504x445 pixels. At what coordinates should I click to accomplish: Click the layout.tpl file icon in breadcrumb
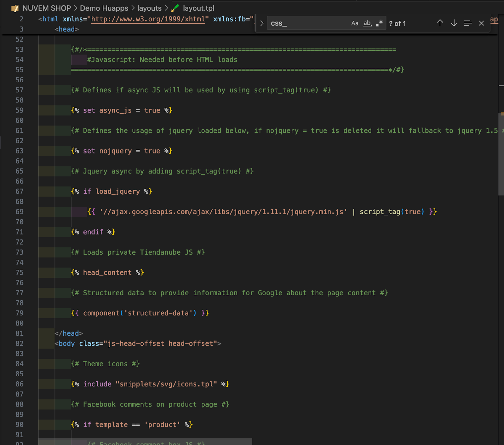(x=175, y=8)
